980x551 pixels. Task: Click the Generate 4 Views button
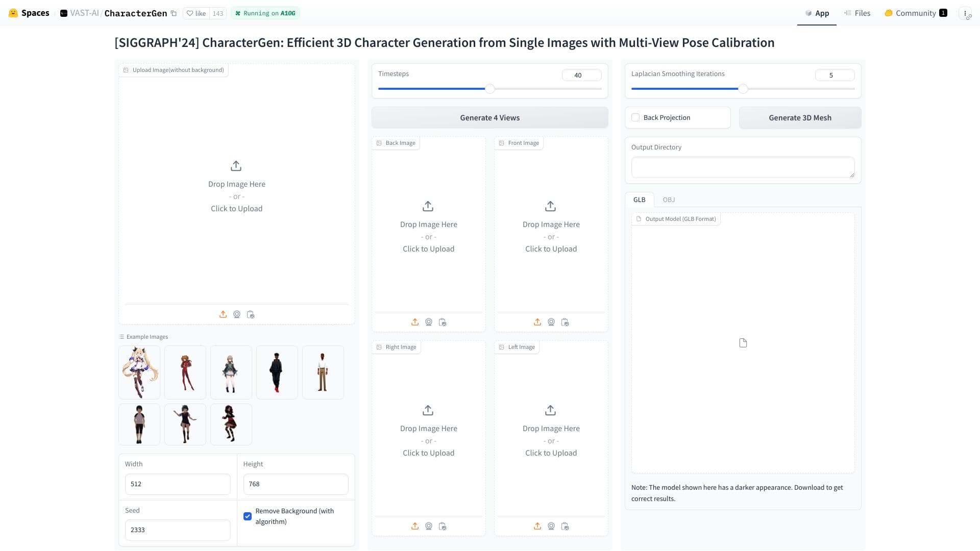coord(489,117)
